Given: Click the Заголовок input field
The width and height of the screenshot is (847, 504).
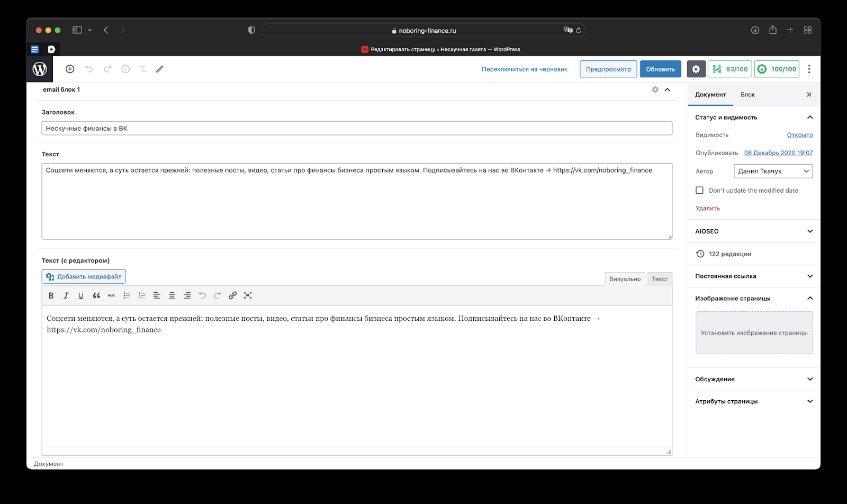Looking at the screenshot, I should tap(357, 128).
